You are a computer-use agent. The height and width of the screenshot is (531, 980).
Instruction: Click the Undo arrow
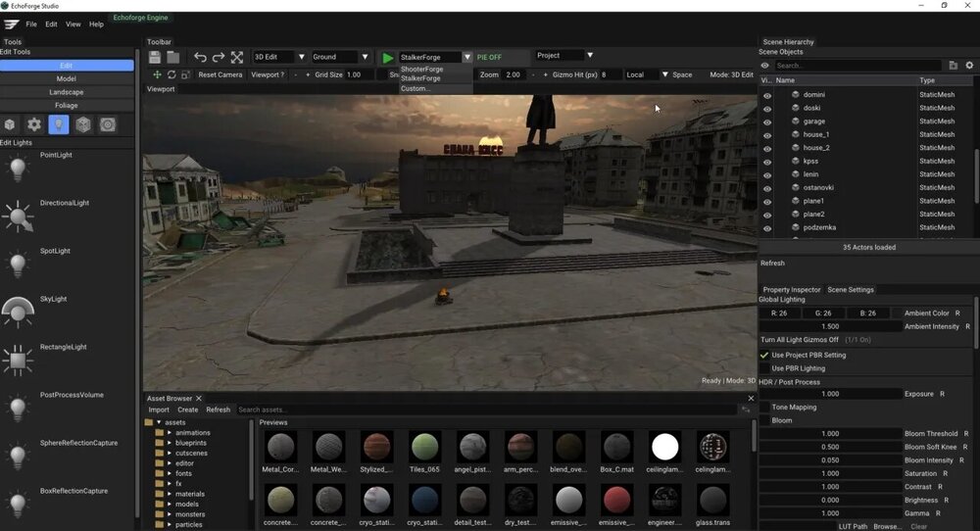(200, 58)
